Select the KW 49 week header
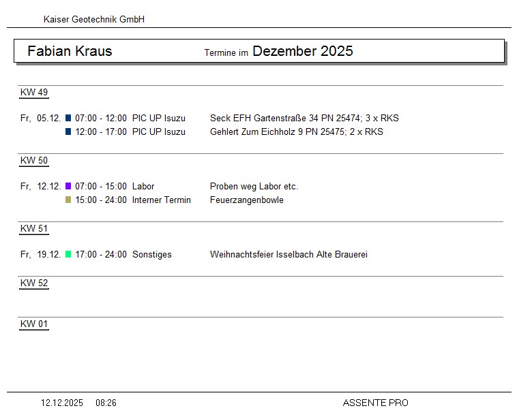 point(34,93)
